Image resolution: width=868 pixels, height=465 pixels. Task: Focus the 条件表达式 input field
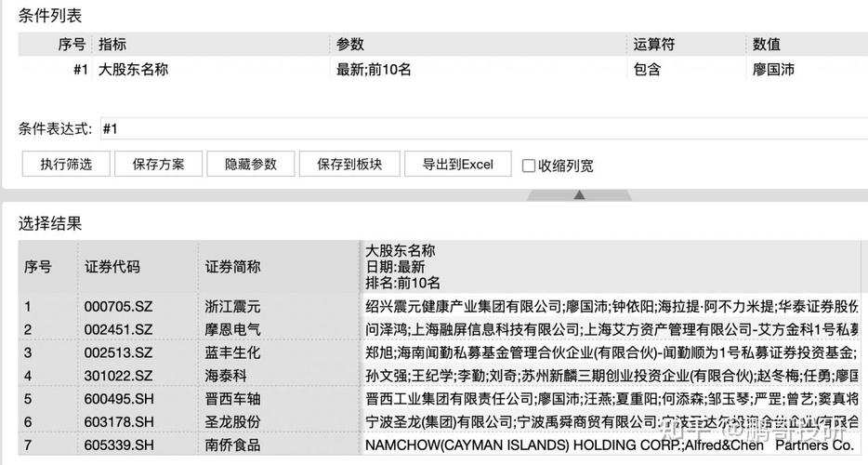pos(484,129)
